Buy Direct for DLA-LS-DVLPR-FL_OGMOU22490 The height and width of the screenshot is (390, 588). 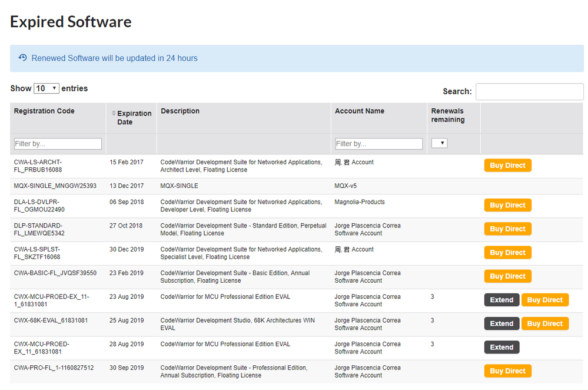[x=507, y=206]
